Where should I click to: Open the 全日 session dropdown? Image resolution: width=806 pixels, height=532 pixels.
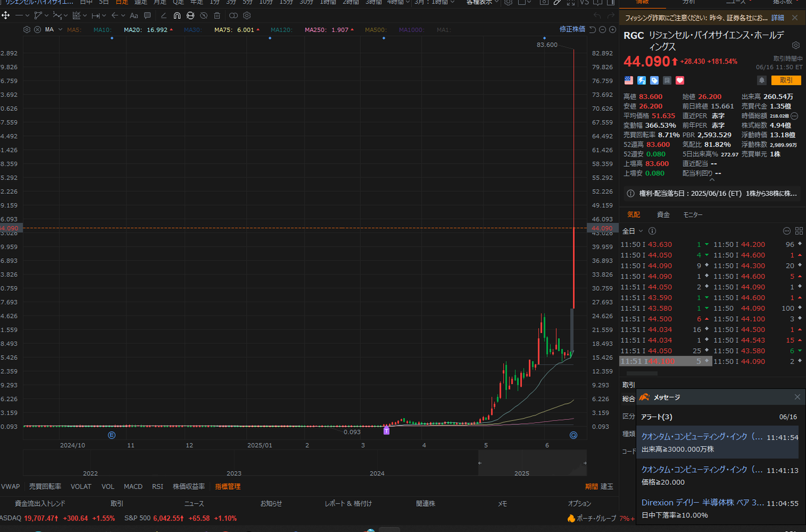(633, 231)
